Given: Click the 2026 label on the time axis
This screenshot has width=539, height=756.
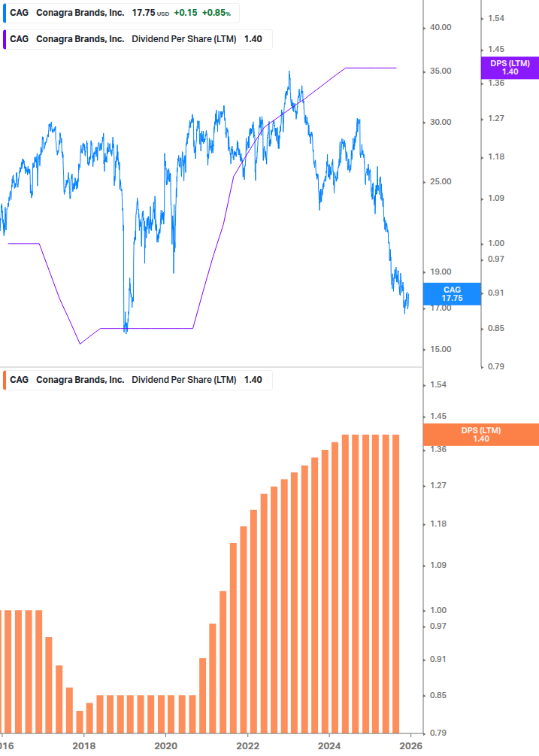Looking at the screenshot, I should click(411, 746).
